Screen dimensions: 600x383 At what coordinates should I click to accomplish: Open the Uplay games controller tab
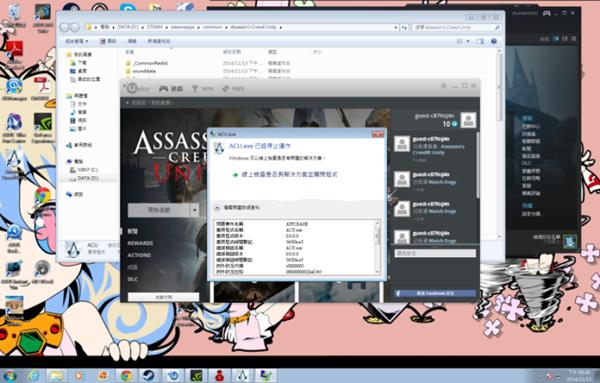click(171, 89)
